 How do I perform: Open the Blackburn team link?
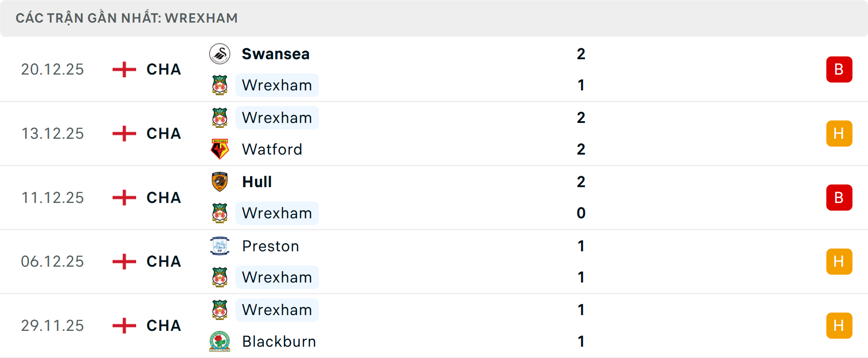click(x=279, y=341)
